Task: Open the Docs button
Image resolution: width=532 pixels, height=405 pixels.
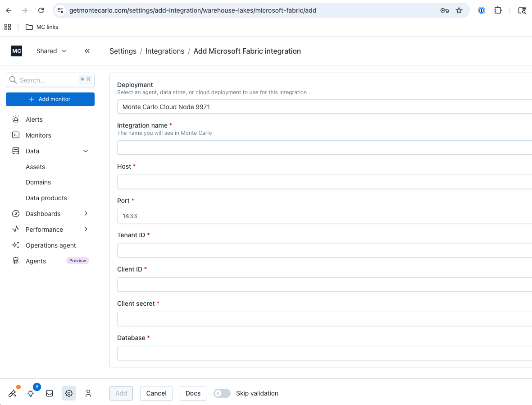Action: [x=193, y=393]
